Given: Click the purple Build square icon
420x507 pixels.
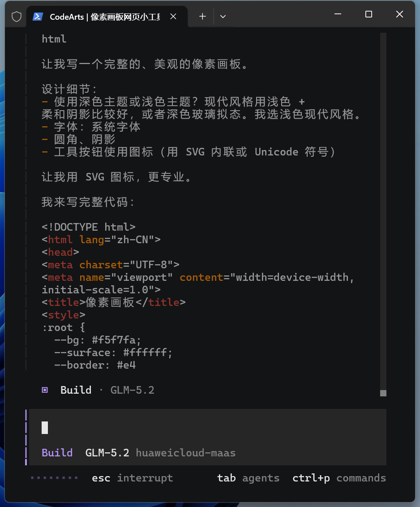Looking at the screenshot, I should (x=45, y=390).
